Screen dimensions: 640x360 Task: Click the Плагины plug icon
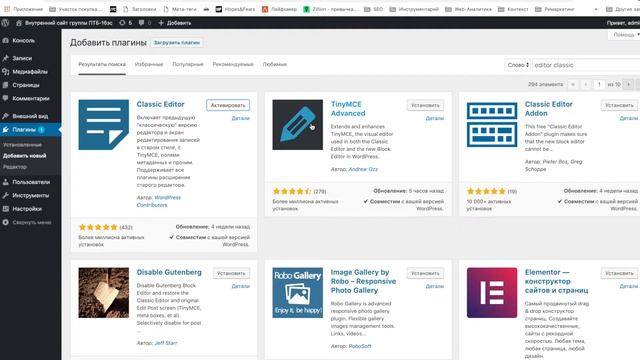6,129
